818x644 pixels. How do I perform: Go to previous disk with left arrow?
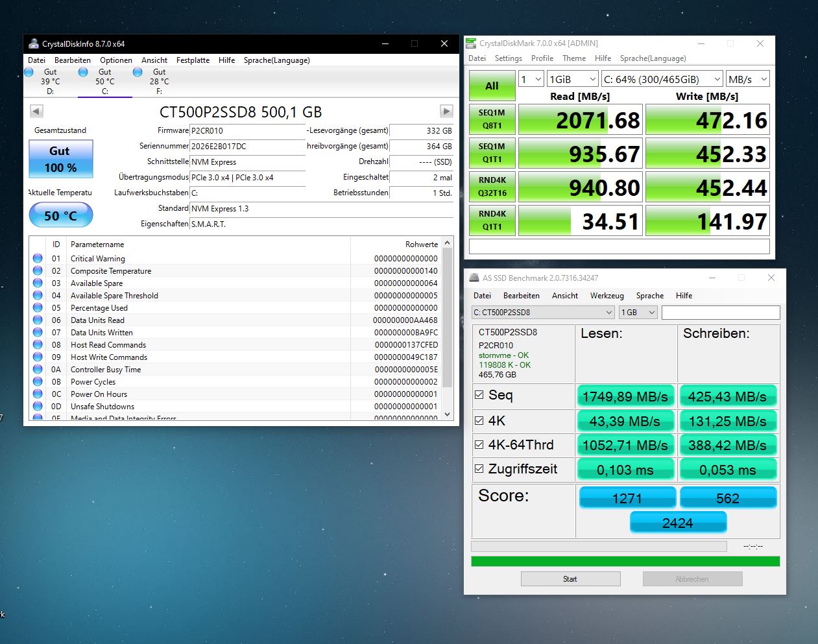(x=36, y=111)
